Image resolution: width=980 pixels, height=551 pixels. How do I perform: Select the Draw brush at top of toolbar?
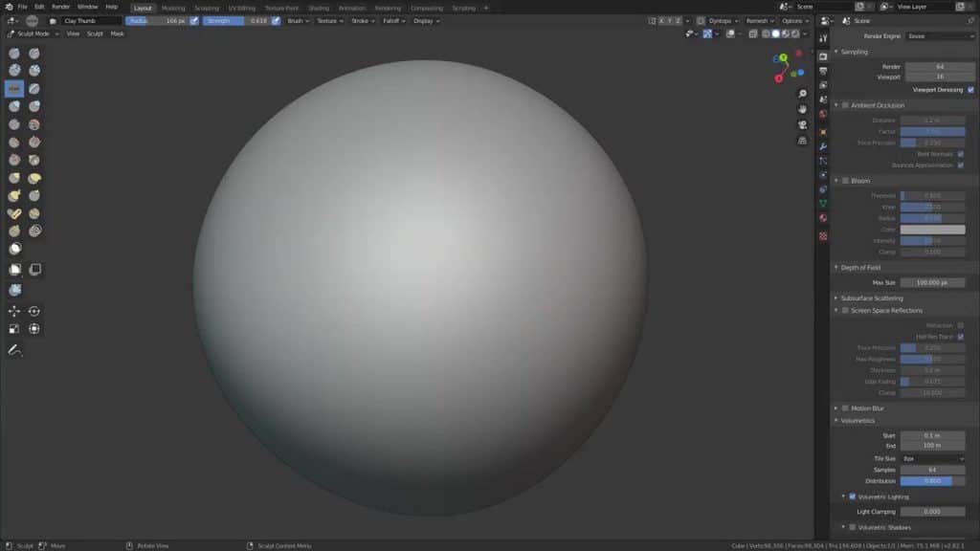pos(13,55)
